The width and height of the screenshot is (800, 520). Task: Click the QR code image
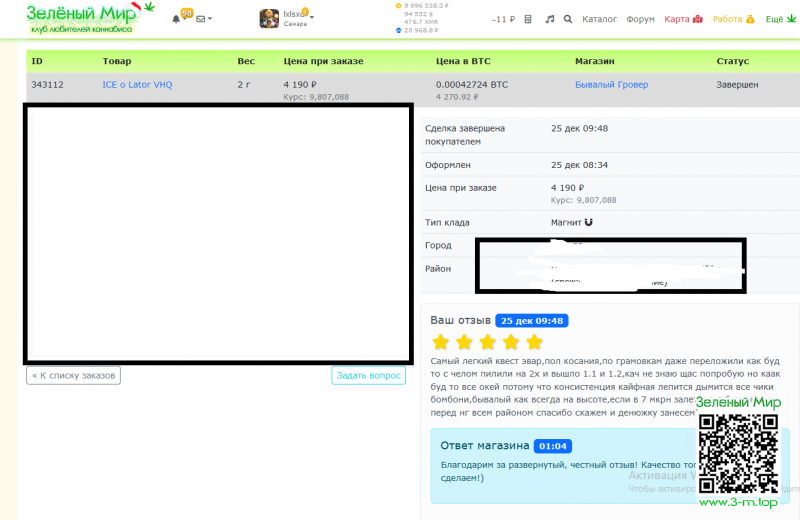pos(738,451)
